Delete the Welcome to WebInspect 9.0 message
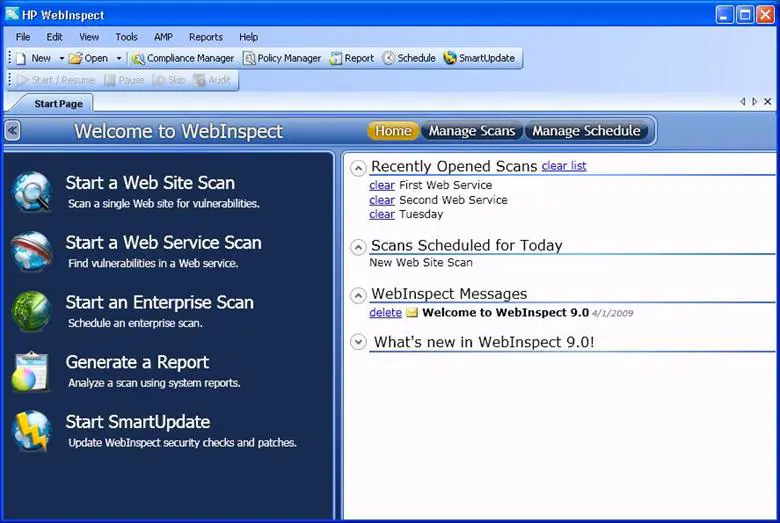The image size is (780, 523). tap(385, 313)
